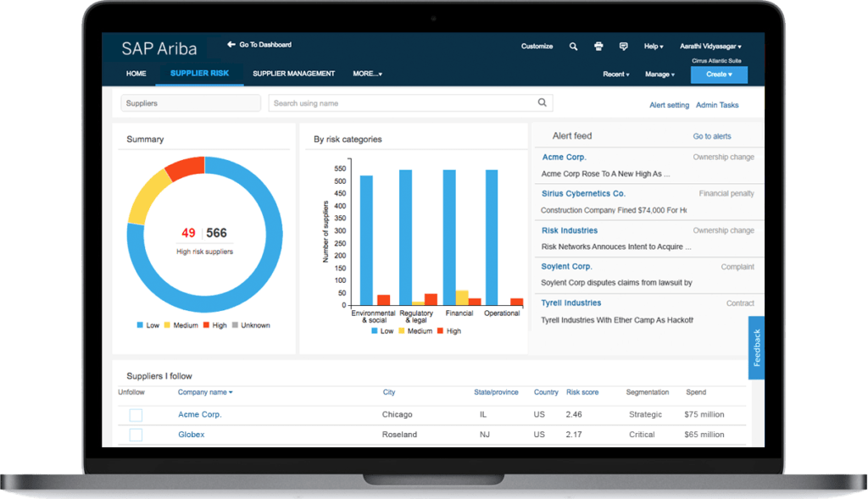Image resolution: width=868 pixels, height=499 pixels.
Task: Sort by the Company name column header
Action: tap(205, 392)
